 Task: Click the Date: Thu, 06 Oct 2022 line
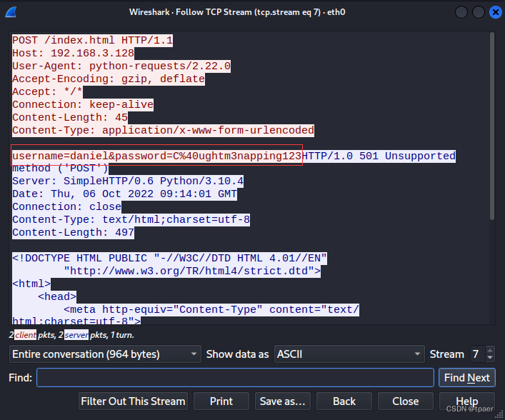[124, 194]
